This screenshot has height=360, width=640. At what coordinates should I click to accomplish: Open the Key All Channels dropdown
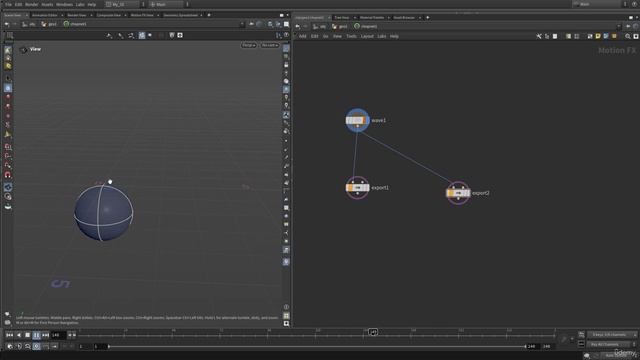pyautogui.click(x=612, y=344)
